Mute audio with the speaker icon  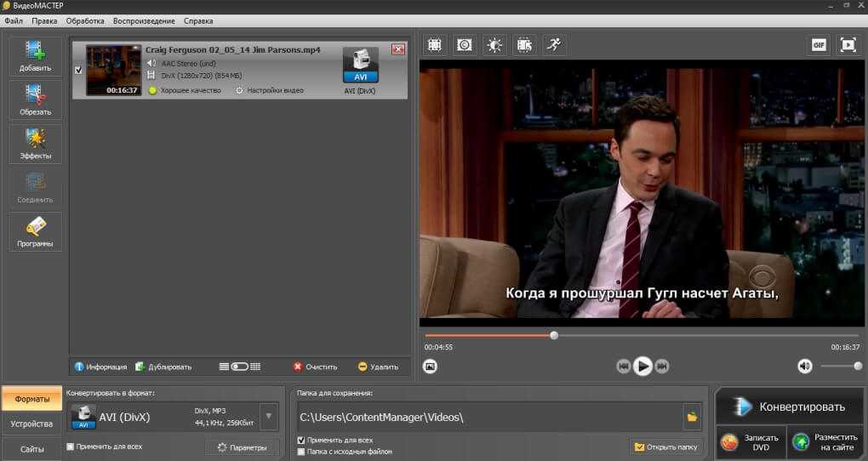(x=804, y=366)
